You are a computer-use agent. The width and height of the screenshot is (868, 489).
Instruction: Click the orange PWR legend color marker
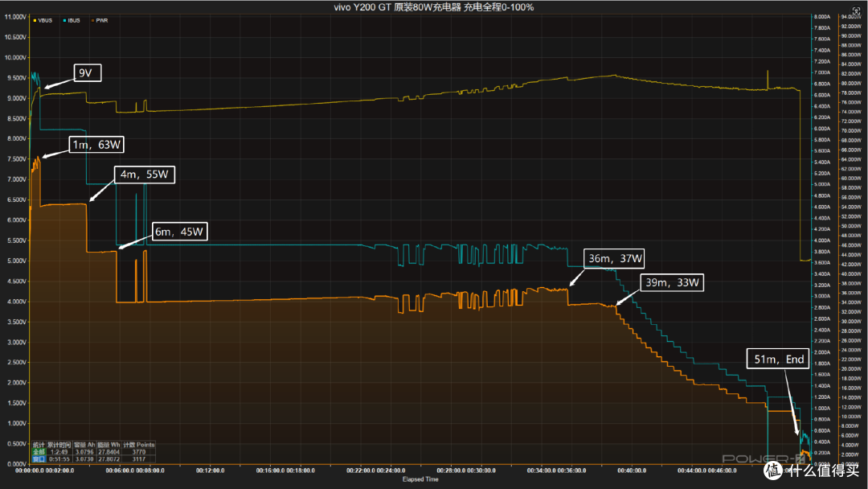(92, 20)
